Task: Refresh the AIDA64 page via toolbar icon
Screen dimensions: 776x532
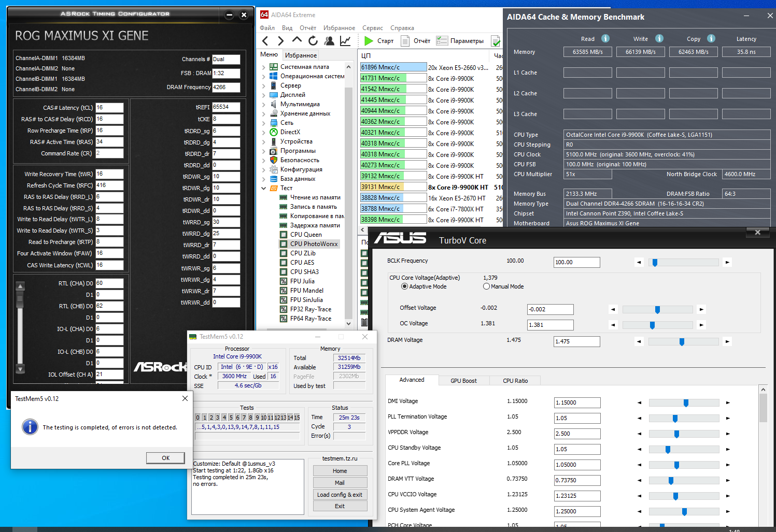Action: (x=313, y=41)
